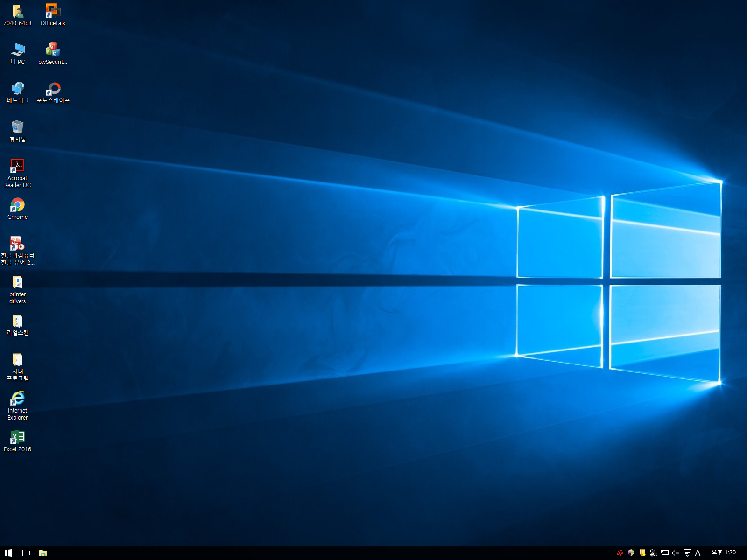The width and height of the screenshot is (747, 560).
Task: Click the yellow shield tray icon
Action: click(642, 553)
